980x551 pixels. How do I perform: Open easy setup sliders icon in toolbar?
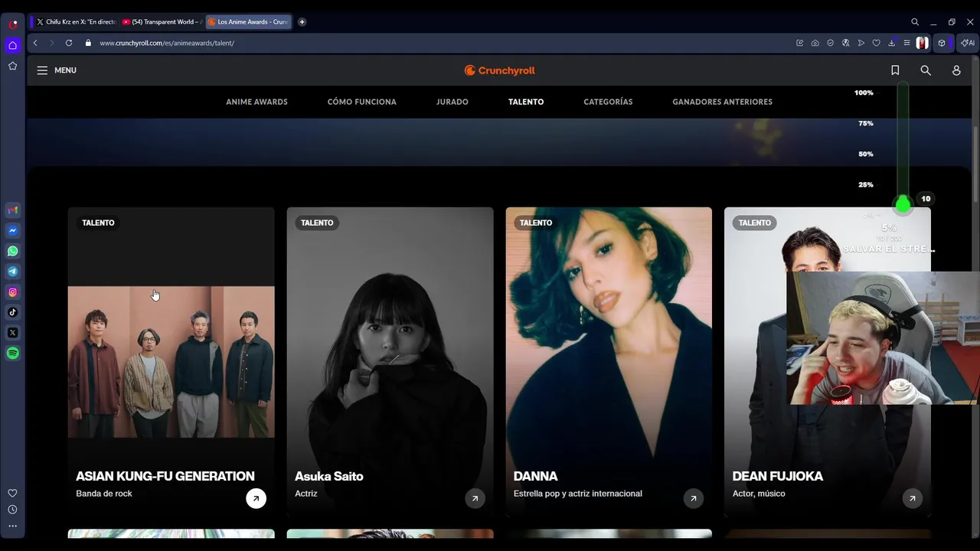click(x=906, y=43)
